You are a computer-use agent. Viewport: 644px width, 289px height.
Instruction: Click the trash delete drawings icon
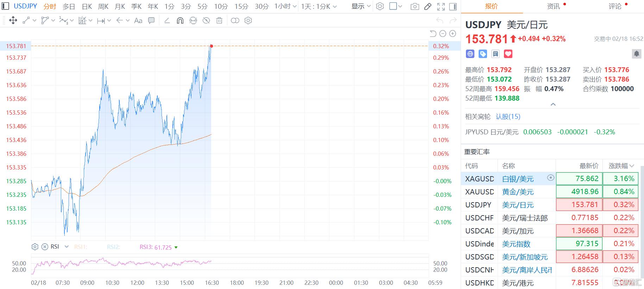(219, 21)
